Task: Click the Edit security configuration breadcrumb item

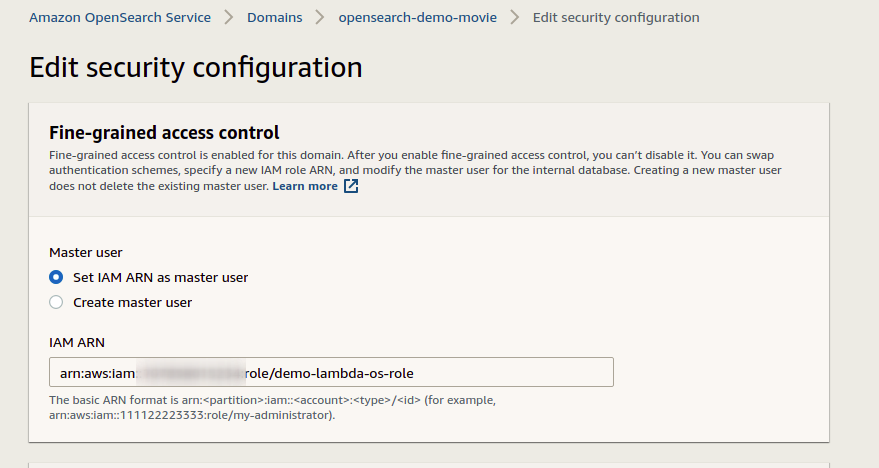Action: click(616, 18)
